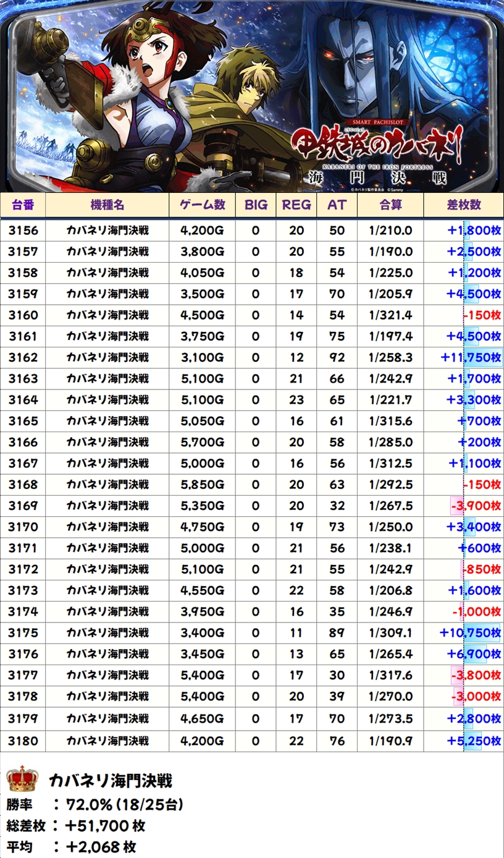The width and height of the screenshot is (504, 858).
Task: Click the AT count 92
Action: (337, 357)
